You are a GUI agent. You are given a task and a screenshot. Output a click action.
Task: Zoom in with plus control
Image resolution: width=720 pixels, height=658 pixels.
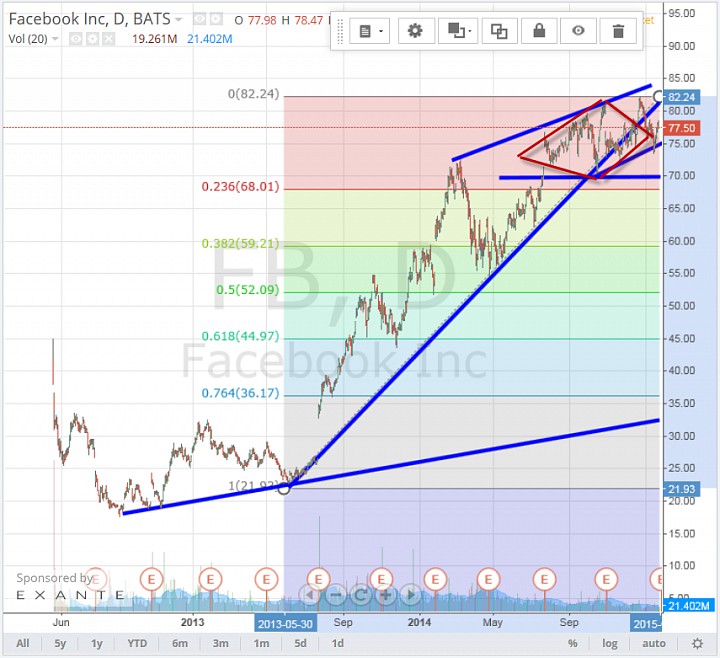coord(386,595)
